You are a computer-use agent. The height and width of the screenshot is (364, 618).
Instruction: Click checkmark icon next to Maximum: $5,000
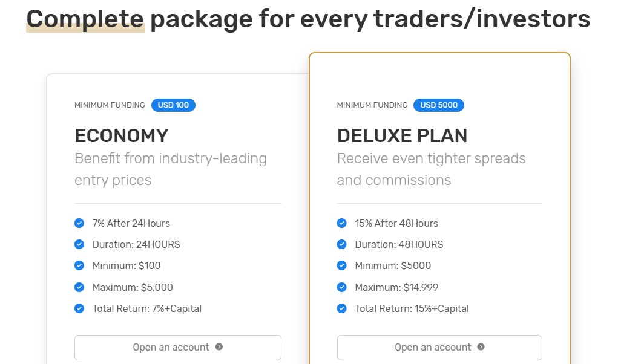click(x=79, y=287)
